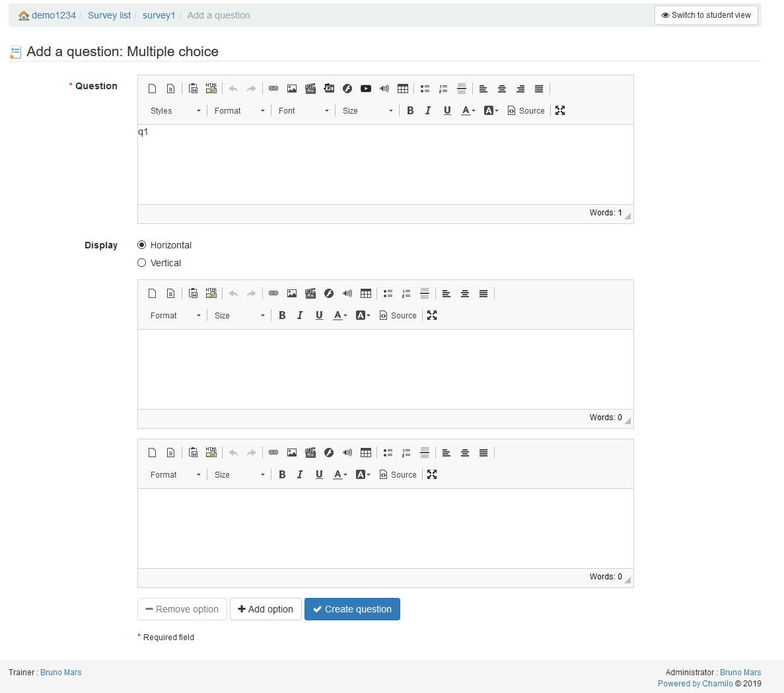Open the text color picker in the question
This screenshot has width=784, height=693.
(x=466, y=110)
